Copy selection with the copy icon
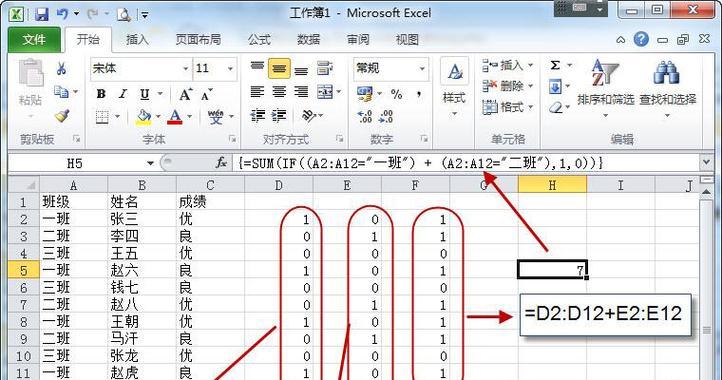The image size is (722, 380). pos(61,92)
